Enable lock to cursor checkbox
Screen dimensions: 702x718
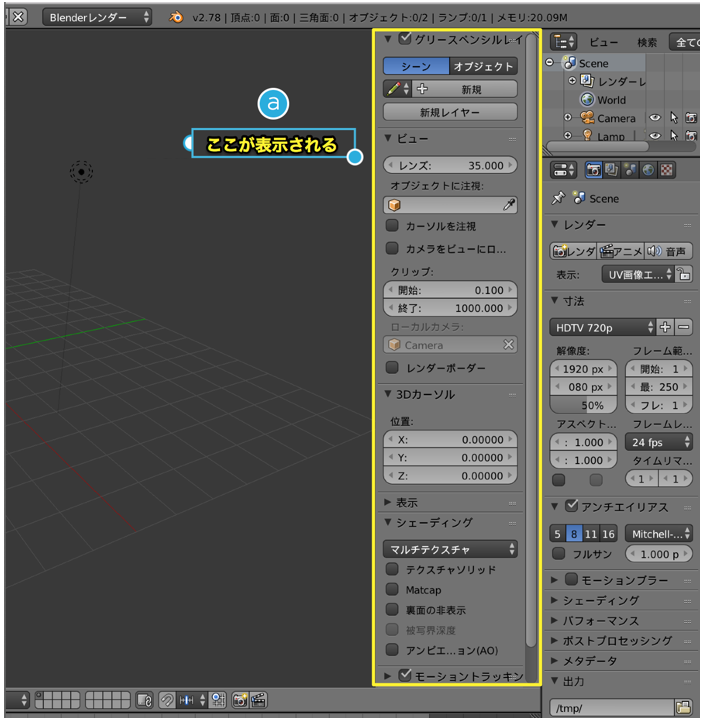pyautogui.click(x=392, y=226)
